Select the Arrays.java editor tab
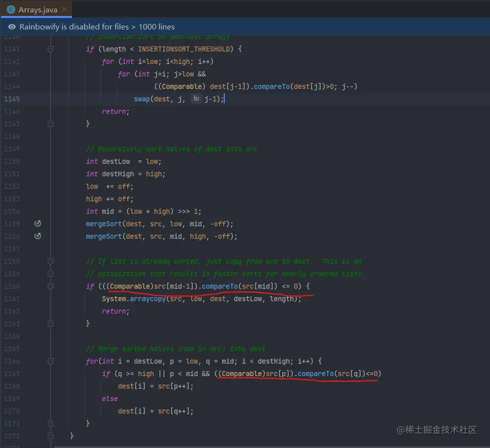490x448 pixels. (x=36, y=9)
